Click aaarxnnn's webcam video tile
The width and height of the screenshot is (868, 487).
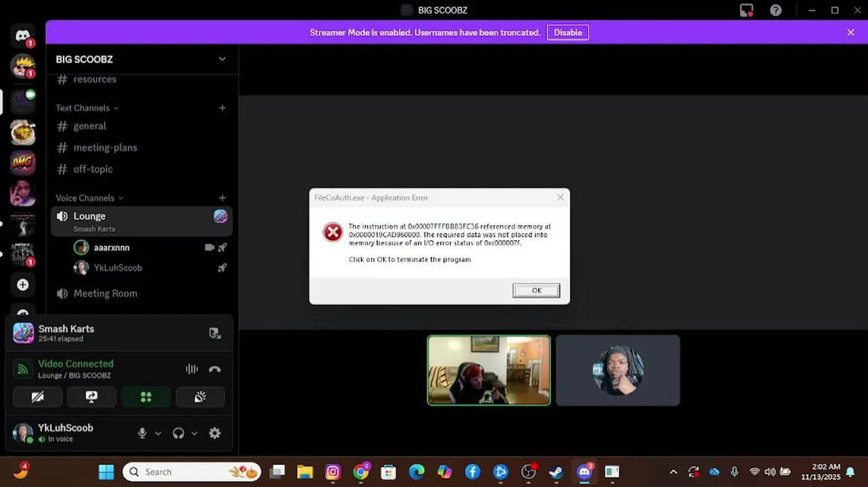pyautogui.click(x=489, y=371)
